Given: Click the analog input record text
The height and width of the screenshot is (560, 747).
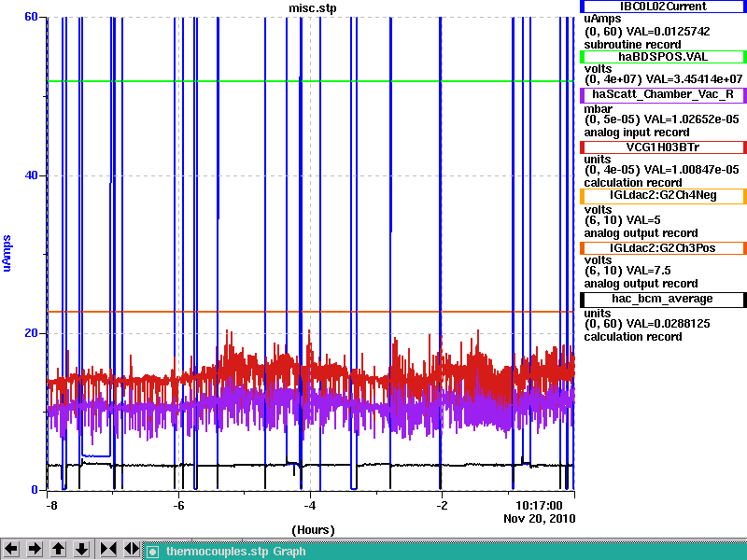Looking at the screenshot, I should [637, 133].
